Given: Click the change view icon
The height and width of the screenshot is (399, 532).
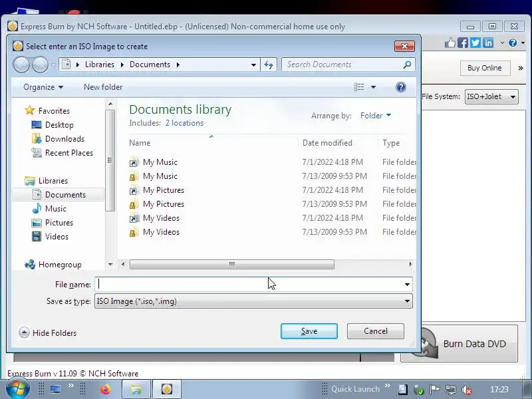Looking at the screenshot, I should [x=359, y=87].
